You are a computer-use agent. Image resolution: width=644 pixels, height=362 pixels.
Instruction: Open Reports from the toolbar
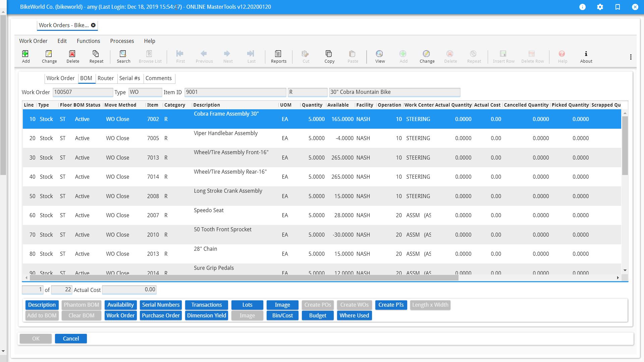[x=278, y=56]
